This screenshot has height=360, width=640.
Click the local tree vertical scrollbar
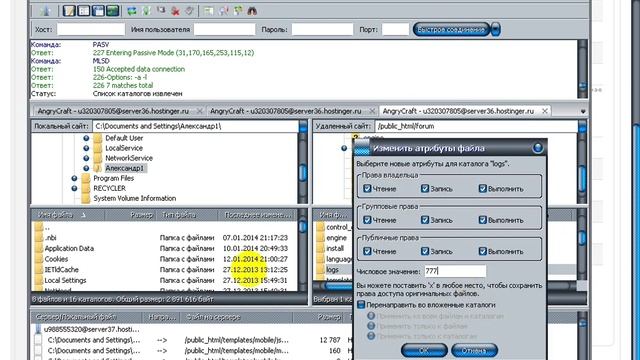tap(303, 168)
